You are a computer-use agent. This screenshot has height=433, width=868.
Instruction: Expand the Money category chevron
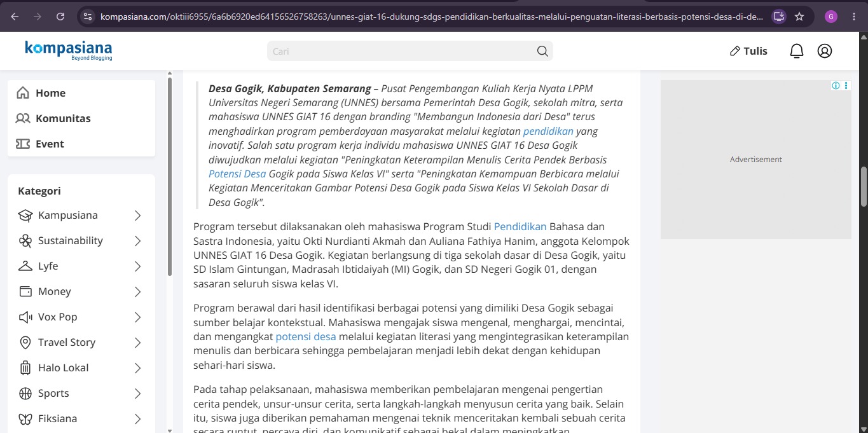137,292
